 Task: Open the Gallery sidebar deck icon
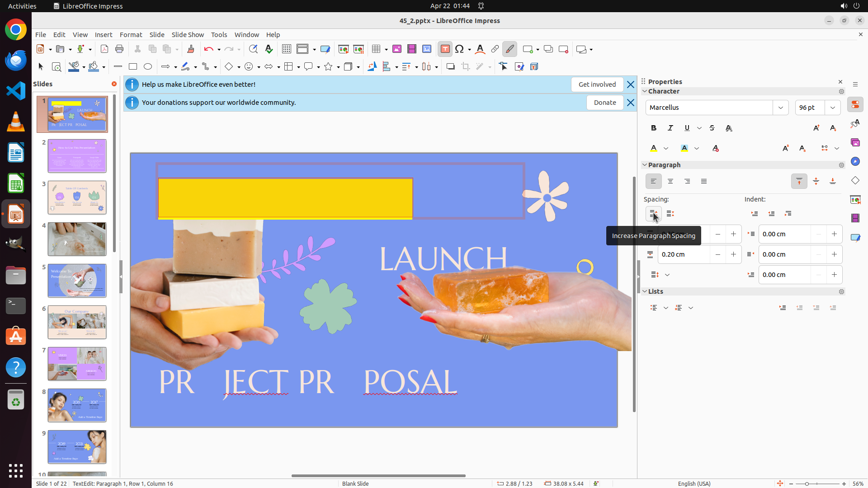pyautogui.click(x=855, y=143)
